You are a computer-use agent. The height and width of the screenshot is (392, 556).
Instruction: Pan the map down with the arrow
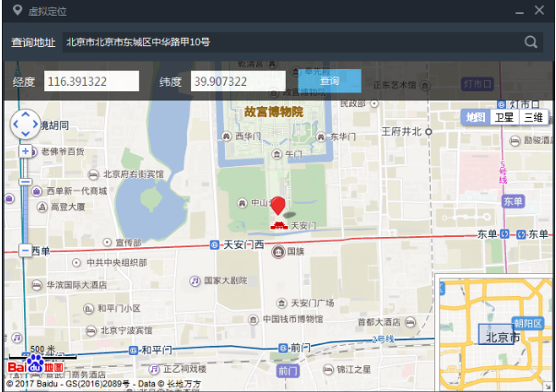(25, 134)
